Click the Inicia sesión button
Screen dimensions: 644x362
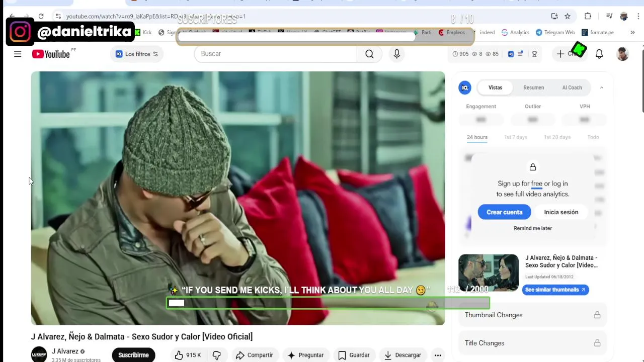pyautogui.click(x=561, y=212)
